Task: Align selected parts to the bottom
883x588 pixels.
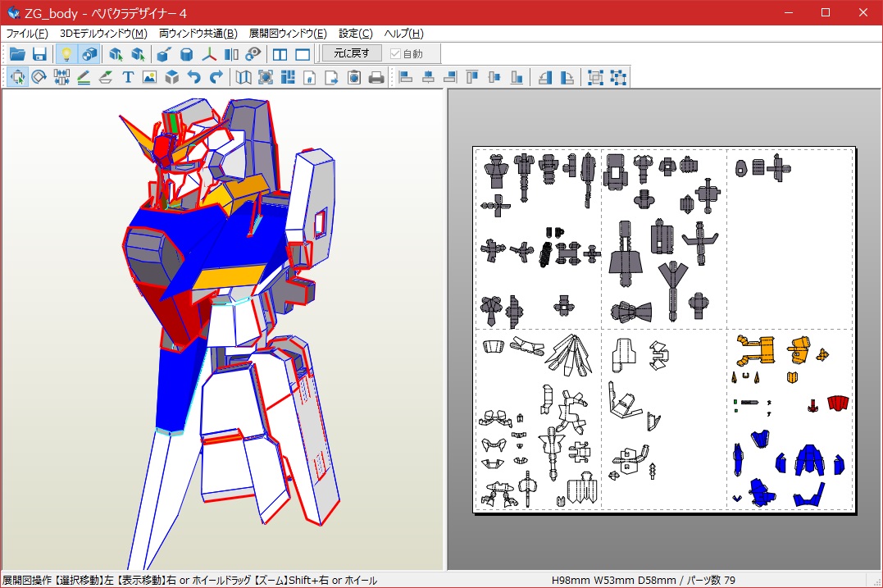Action: pyautogui.click(x=517, y=77)
